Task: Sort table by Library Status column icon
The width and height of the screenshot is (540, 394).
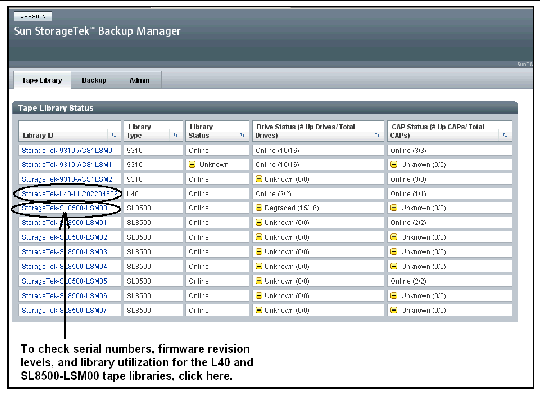Action: tap(242, 135)
